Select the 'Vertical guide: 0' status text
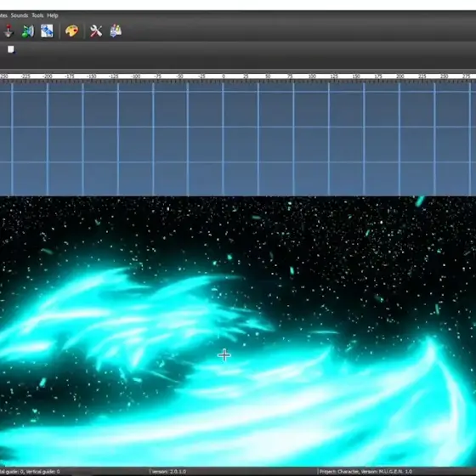476x476 pixels. click(x=42, y=472)
